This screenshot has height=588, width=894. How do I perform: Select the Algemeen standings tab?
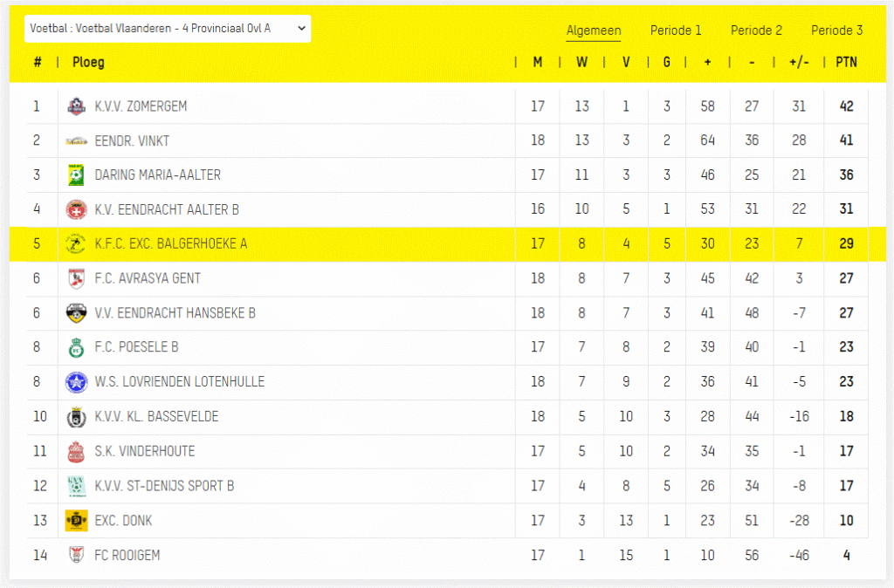[594, 31]
